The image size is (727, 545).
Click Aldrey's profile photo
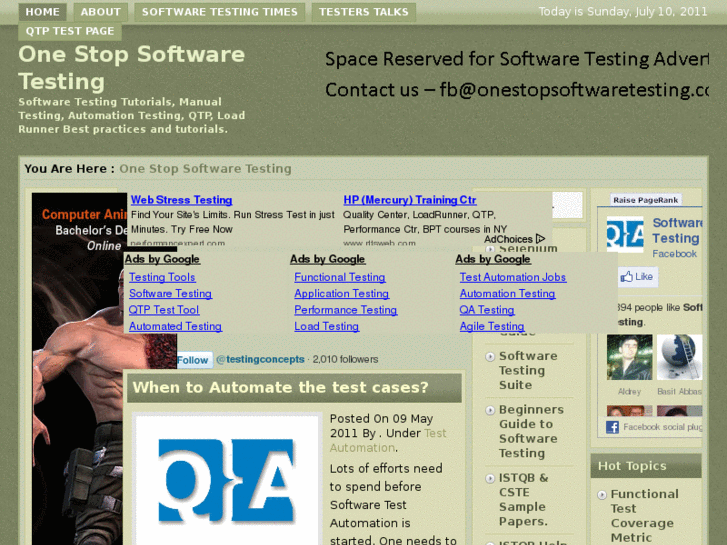pos(629,357)
